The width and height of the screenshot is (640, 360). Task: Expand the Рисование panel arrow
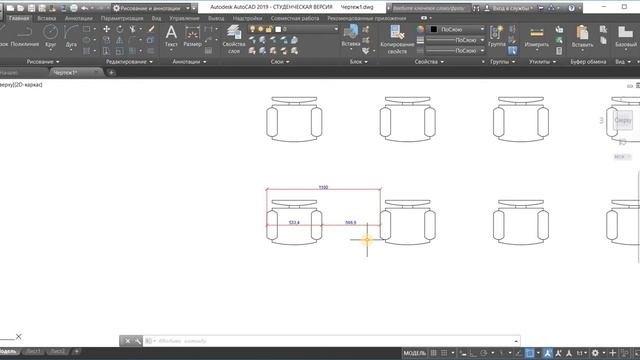tap(58, 62)
